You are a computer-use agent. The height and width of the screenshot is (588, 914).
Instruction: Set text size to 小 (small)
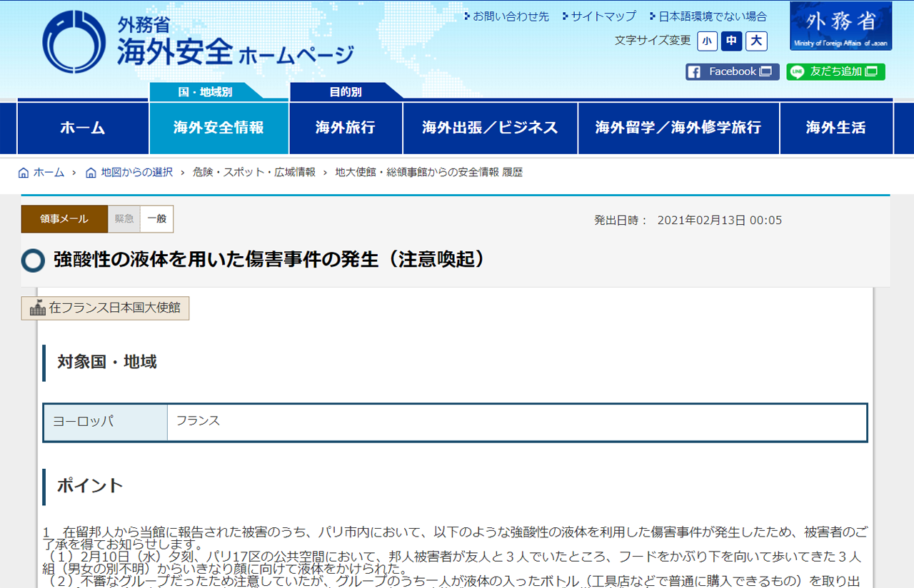[707, 41]
